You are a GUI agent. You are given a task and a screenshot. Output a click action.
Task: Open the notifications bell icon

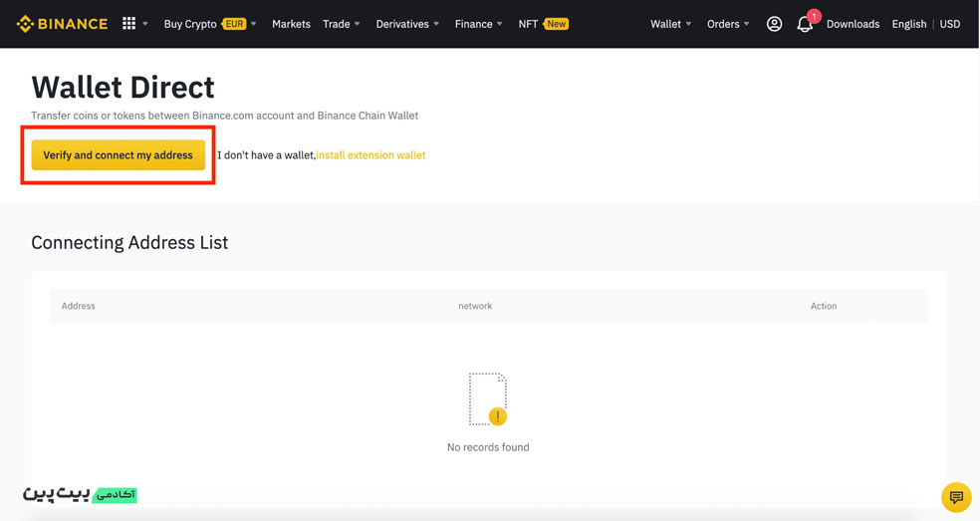tap(805, 24)
